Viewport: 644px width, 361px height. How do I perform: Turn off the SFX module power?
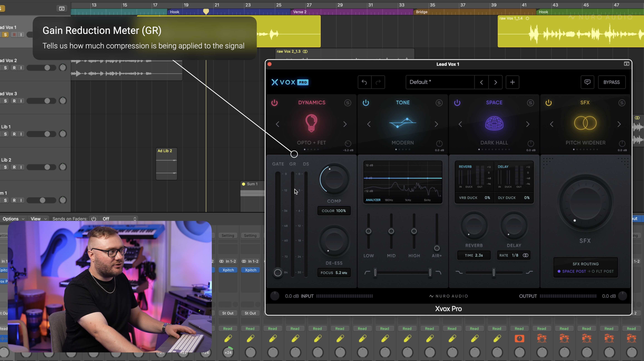[x=548, y=103]
